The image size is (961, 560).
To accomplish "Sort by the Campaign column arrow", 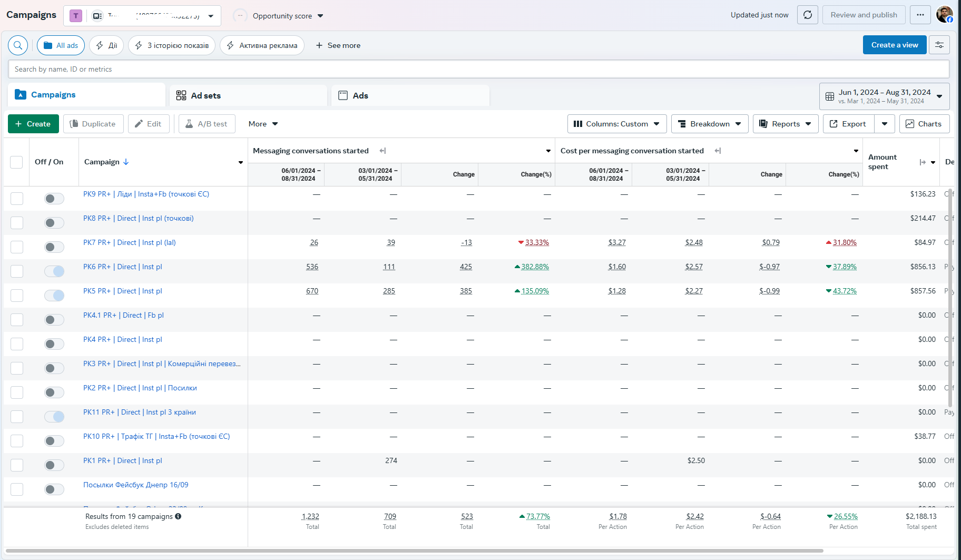I will [126, 162].
